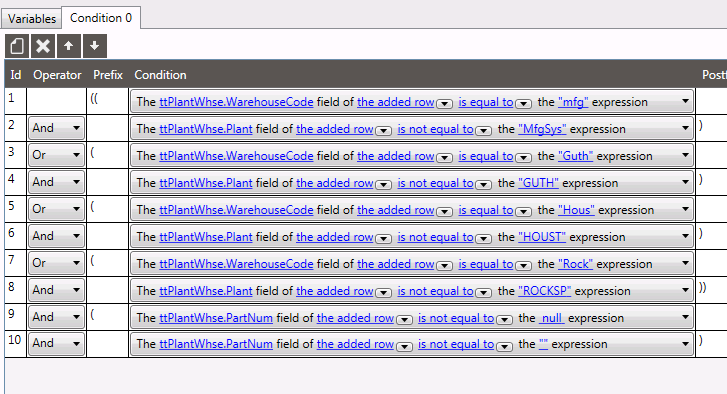Open the And operator dropdown in row 4
Screen dimensions: 727x394
[56, 182]
